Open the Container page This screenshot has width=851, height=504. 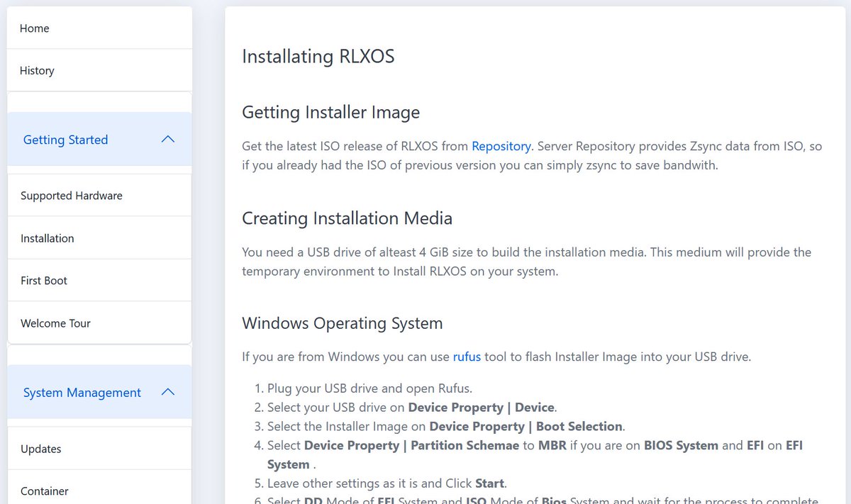click(x=44, y=491)
